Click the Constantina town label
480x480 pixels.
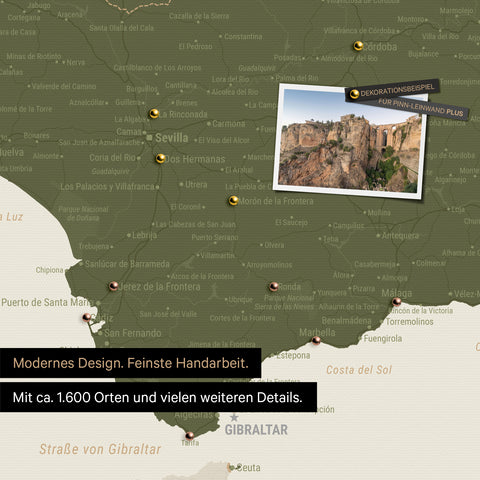tap(243, 36)
